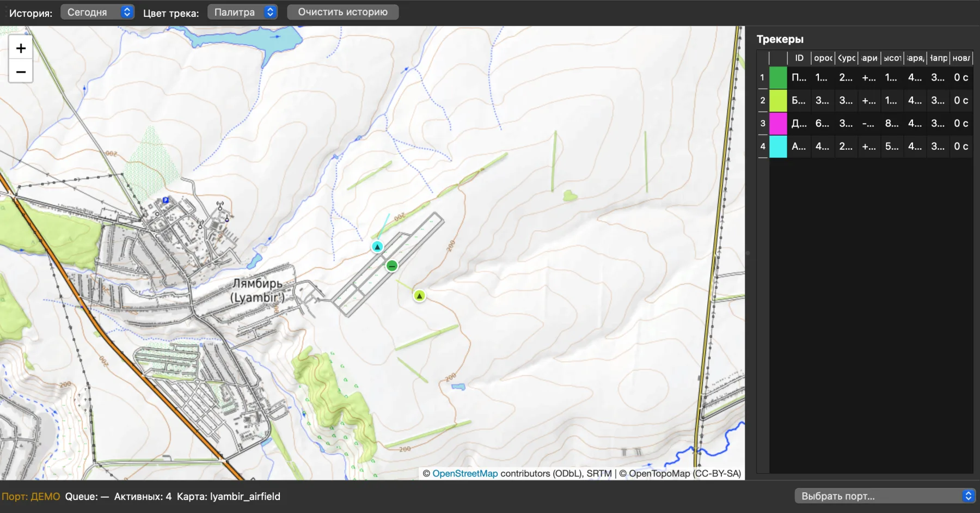Click the 'Порт: ДЕМО' status text
Screen dimensions: 980x513
(x=31, y=497)
